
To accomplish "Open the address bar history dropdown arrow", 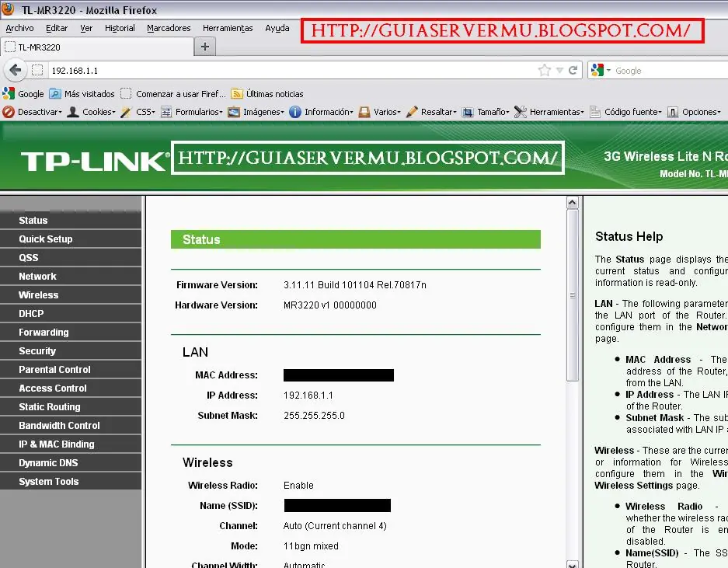I will click(560, 71).
